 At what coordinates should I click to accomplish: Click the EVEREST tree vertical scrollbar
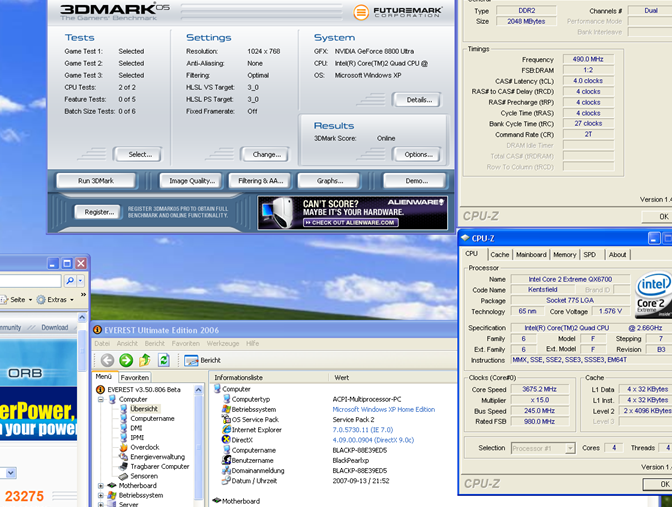click(198, 446)
